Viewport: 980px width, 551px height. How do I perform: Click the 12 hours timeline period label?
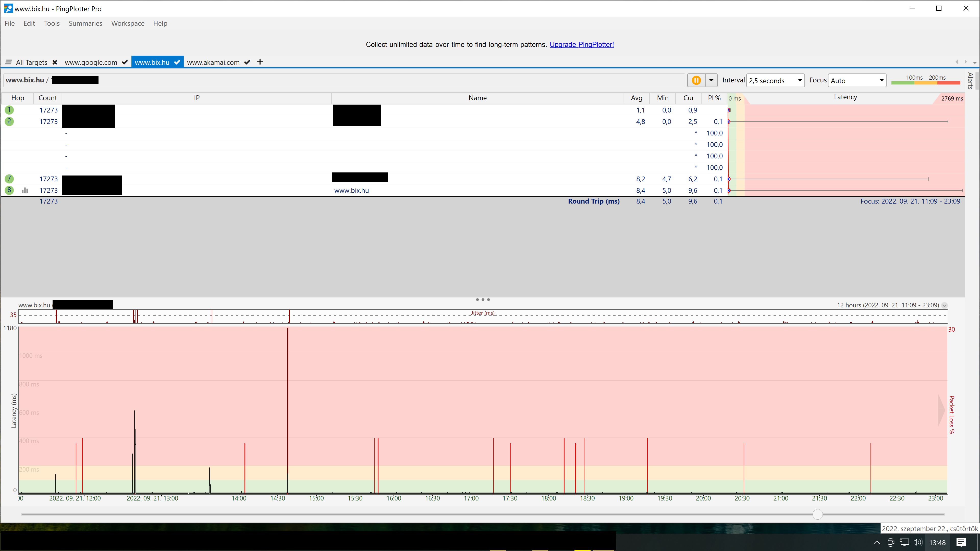pyautogui.click(x=888, y=305)
